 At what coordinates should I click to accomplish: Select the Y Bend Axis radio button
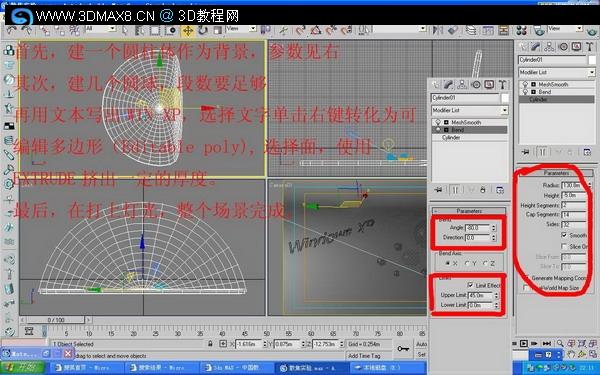(467, 263)
